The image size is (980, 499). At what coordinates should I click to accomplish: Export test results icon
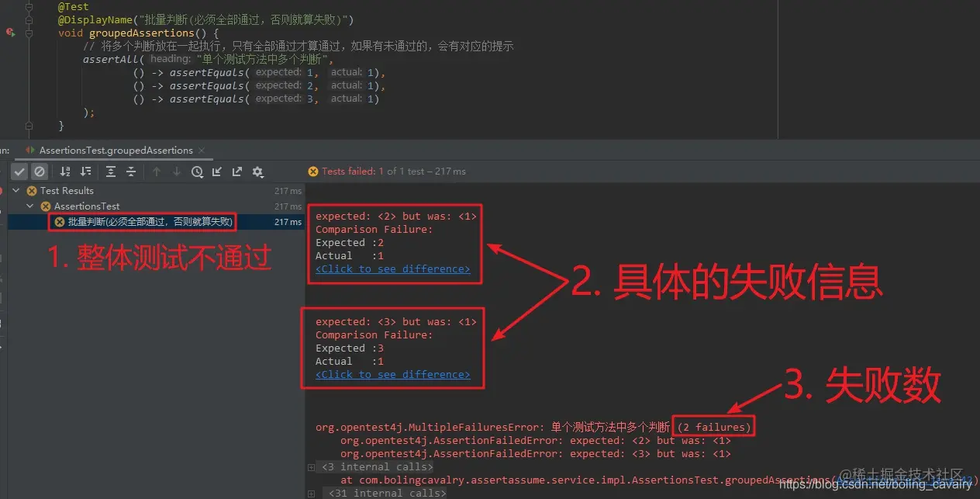237,172
